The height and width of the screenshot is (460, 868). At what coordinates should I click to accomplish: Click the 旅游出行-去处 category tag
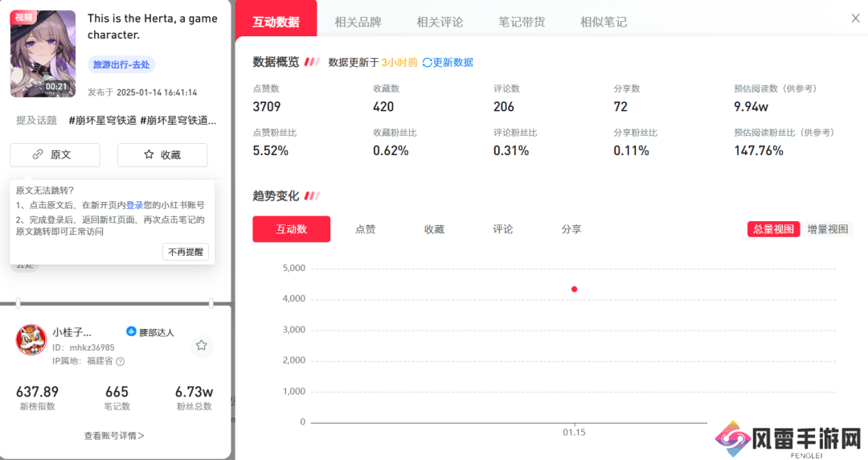121,64
